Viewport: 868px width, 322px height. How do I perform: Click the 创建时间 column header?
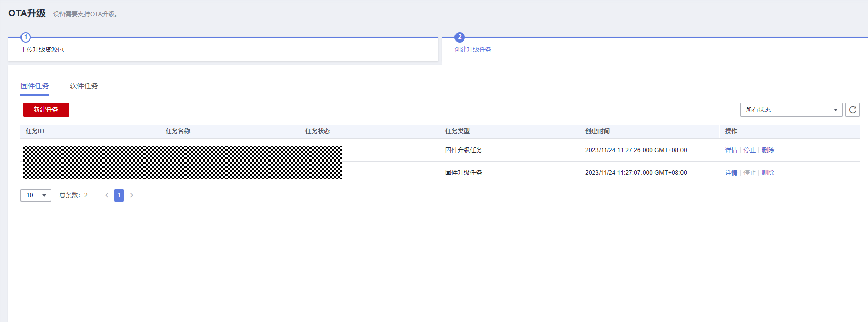point(597,131)
